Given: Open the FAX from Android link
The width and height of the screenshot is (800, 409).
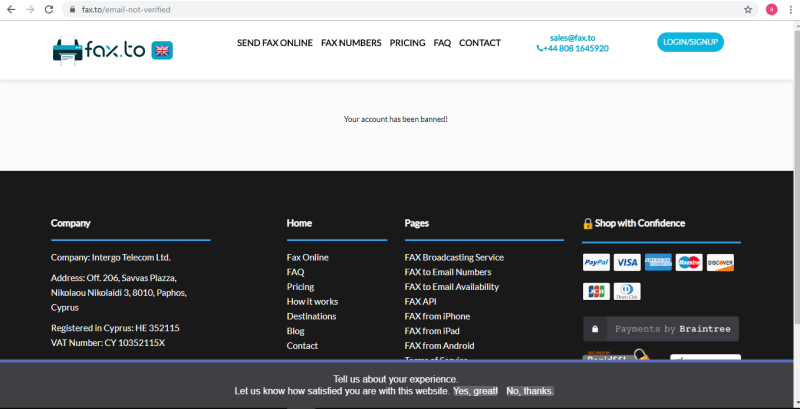Looking at the screenshot, I should (439, 346).
